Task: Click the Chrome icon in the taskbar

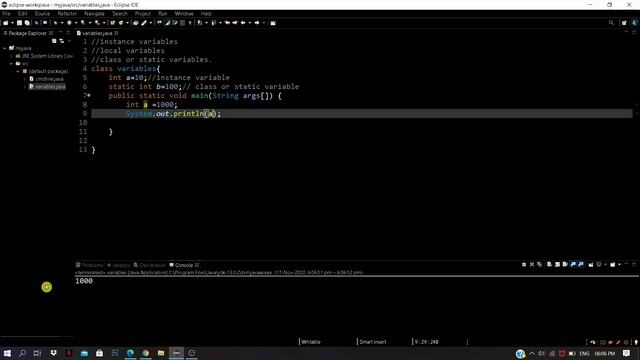Action: pyautogui.click(x=146, y=353)
